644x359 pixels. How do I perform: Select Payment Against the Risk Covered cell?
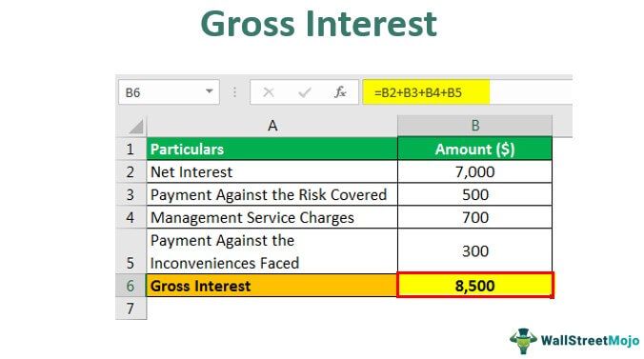272,194
